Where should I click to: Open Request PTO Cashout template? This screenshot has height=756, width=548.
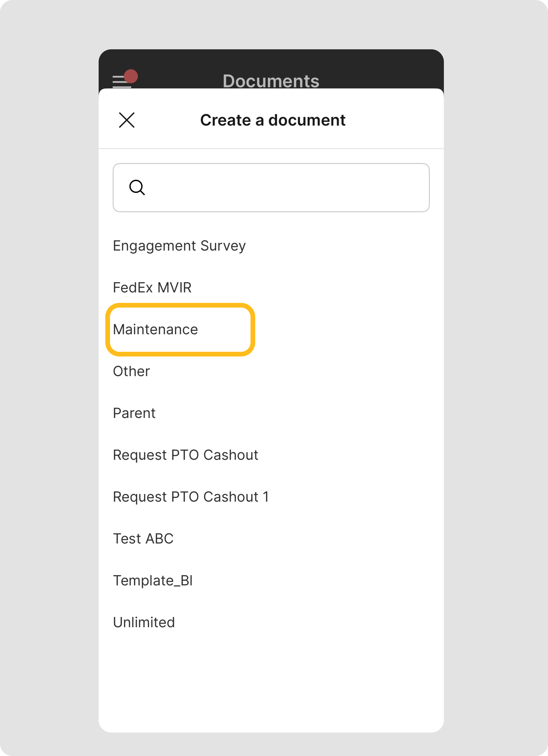(x=186, y=455)
